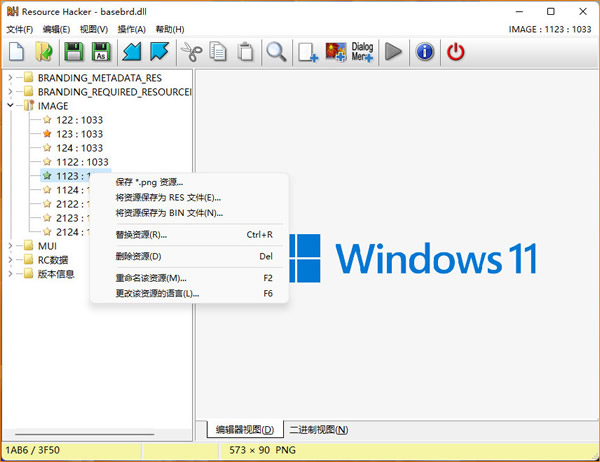600x462 pixels.
Task: Open Find with the magnifier icon
Action: [x=276, y=52]
